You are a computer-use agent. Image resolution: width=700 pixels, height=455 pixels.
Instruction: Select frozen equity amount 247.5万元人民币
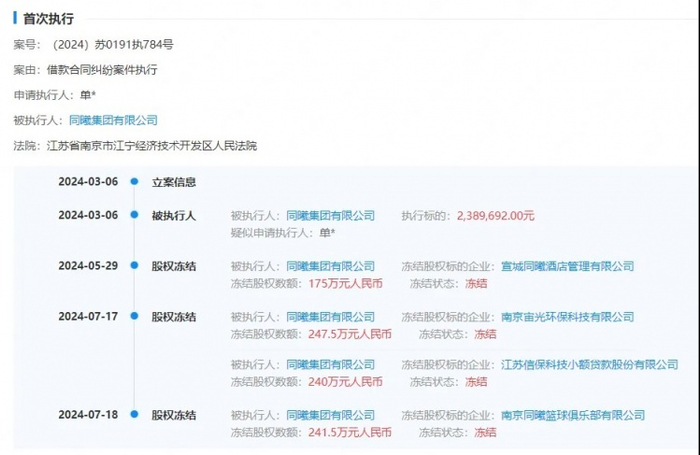[x=350, y=334]
